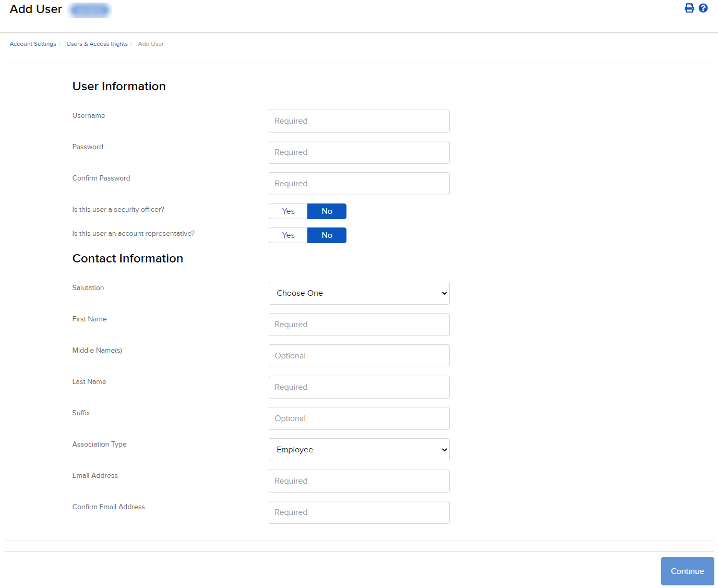Go to Account Settings breadcrumb
718x588 pixels.
[x=33, y=44]
